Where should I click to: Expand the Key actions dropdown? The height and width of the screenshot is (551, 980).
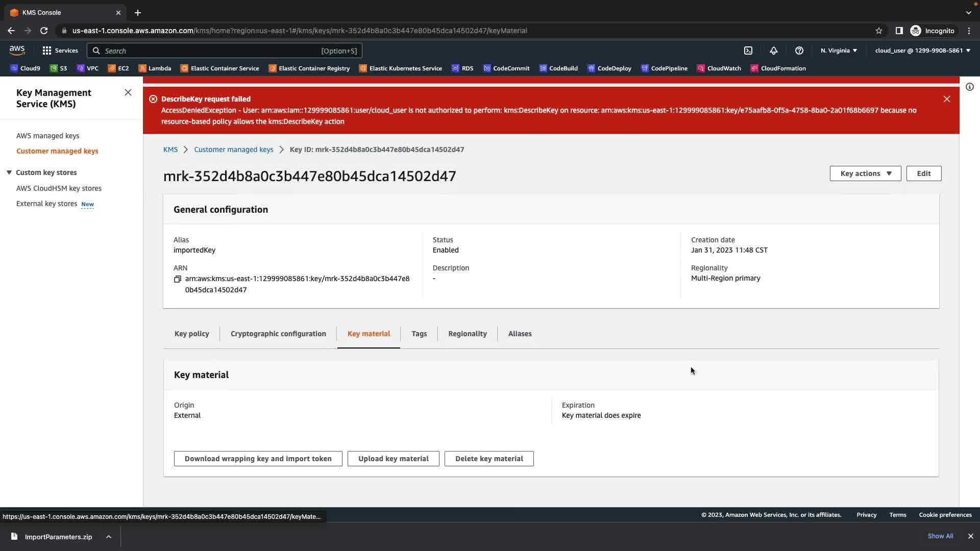(x=865, y=173)
